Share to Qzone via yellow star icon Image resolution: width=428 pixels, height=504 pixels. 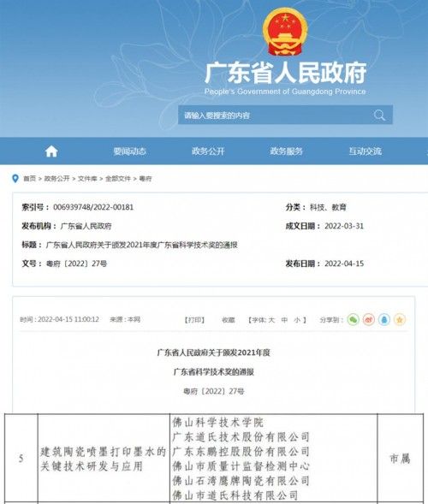(x=400, y=319)
